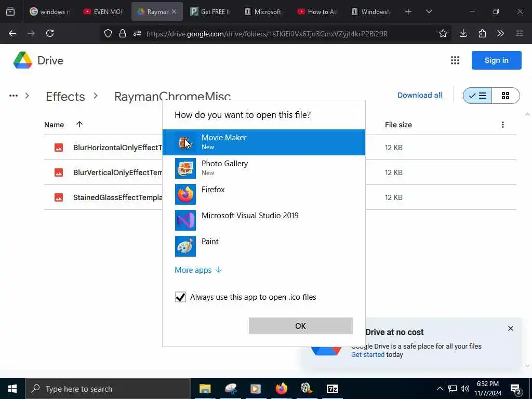Go to the Google Drive logo home
532x399 pixels.
click(38, 60)
